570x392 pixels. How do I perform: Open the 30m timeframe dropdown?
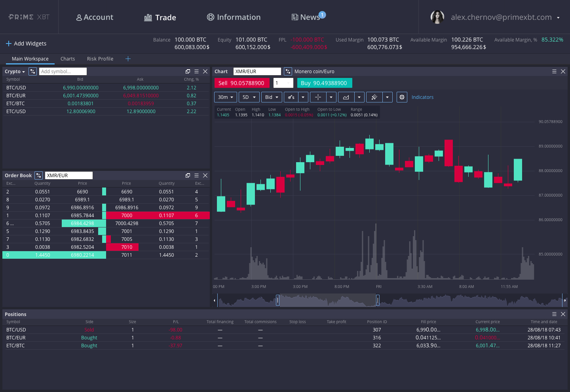click(226, 97)
